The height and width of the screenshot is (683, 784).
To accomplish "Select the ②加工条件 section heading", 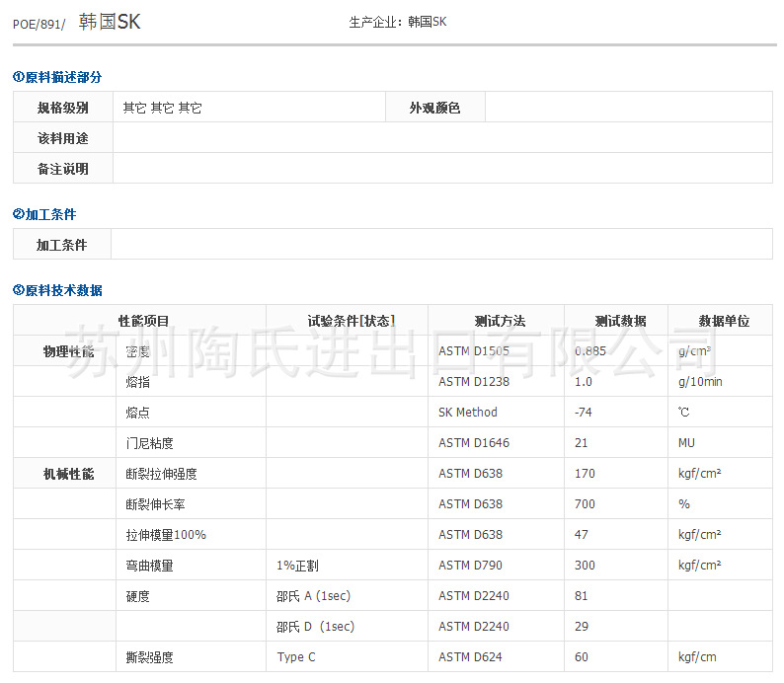I will 44,214.
